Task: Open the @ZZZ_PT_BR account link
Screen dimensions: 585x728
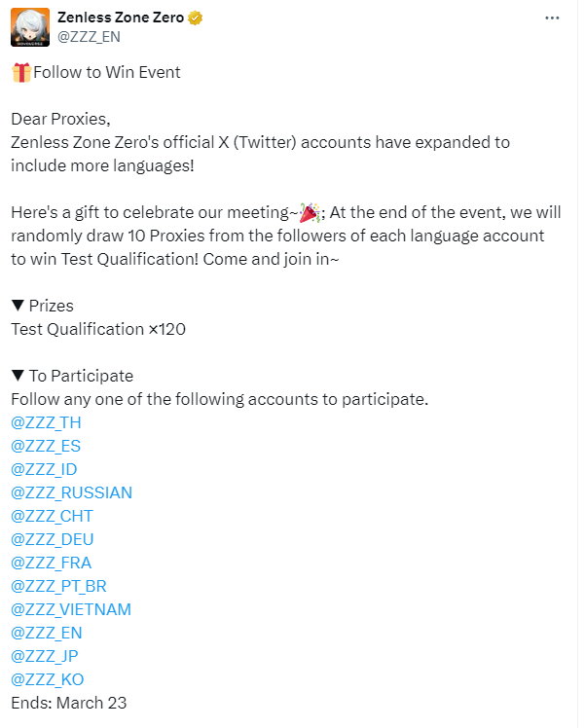Action: tap(59, 586)
